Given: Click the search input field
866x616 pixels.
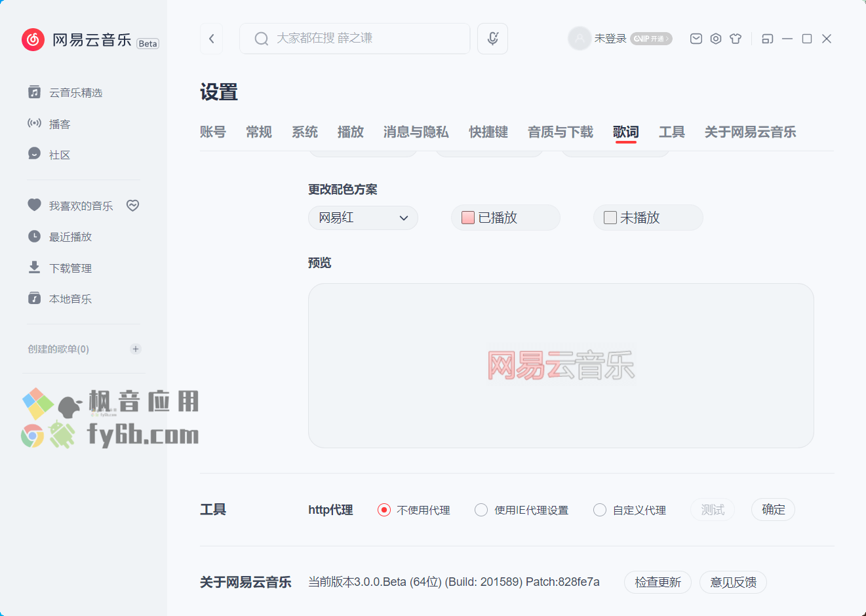Looking at the screenshot, I should pyautogui.click(x=355, y=39).
